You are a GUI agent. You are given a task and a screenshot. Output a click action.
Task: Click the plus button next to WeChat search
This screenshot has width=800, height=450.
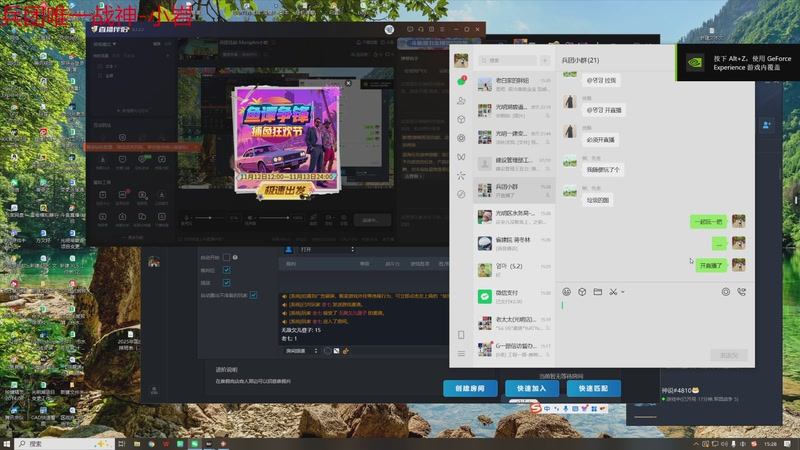(545, 61)
